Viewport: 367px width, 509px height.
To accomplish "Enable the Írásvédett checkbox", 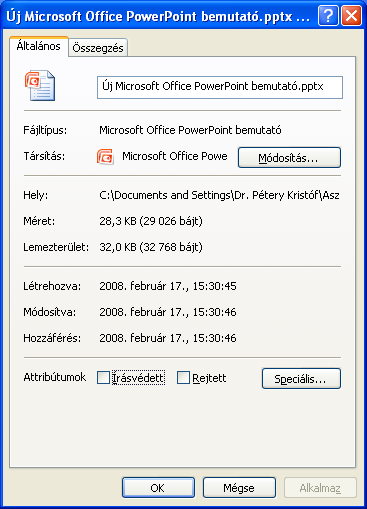I will [103, 378].
